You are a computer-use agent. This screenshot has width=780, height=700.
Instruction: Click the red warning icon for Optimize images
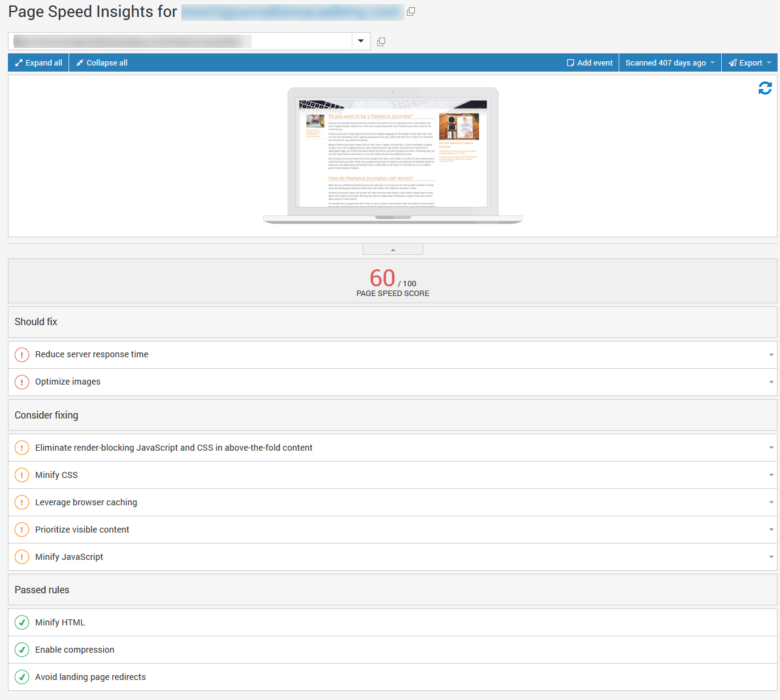(22, 382)
